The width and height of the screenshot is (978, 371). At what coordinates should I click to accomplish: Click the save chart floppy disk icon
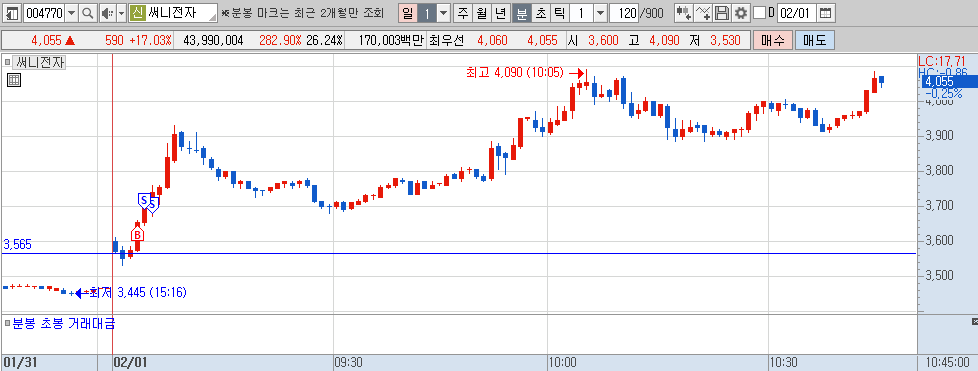[x=722, y=12]
